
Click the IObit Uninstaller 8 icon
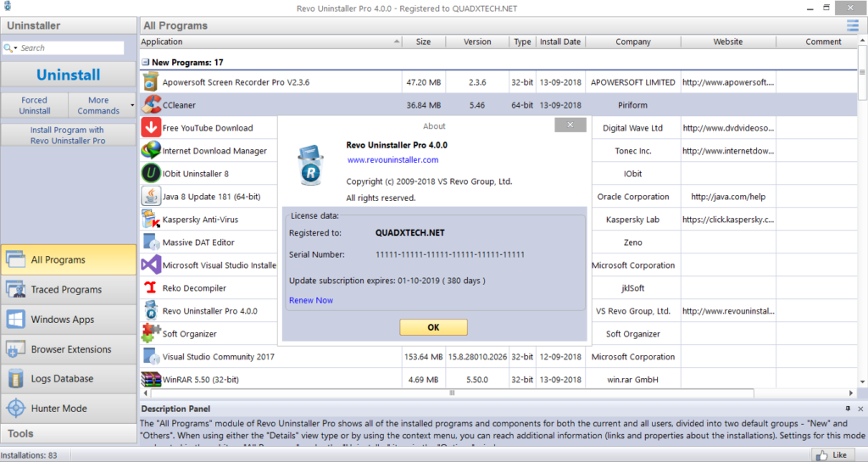(151, 173)
